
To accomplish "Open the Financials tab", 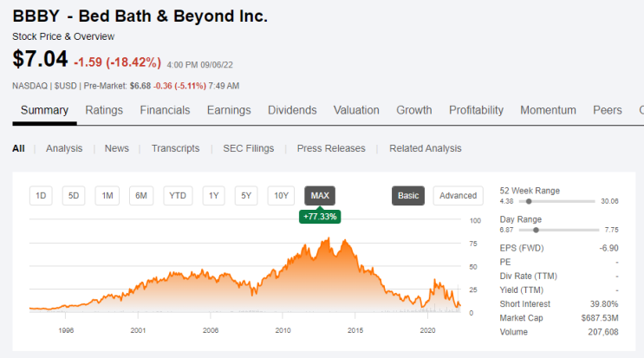I will coord(165,110).
